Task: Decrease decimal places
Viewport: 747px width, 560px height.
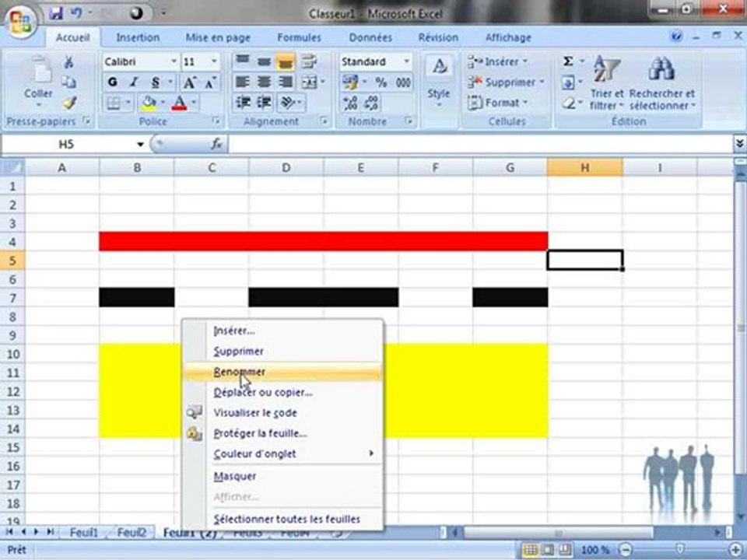Action: [x=372, y=103]
